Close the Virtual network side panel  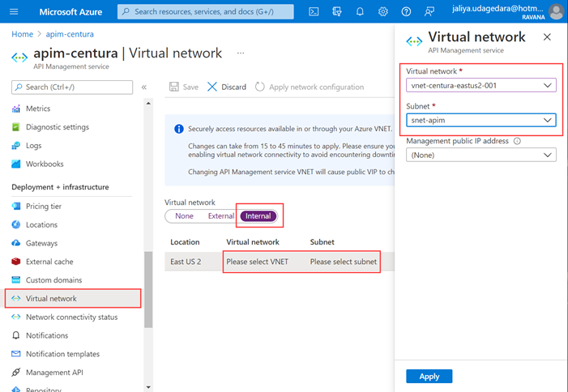(547, 37)
